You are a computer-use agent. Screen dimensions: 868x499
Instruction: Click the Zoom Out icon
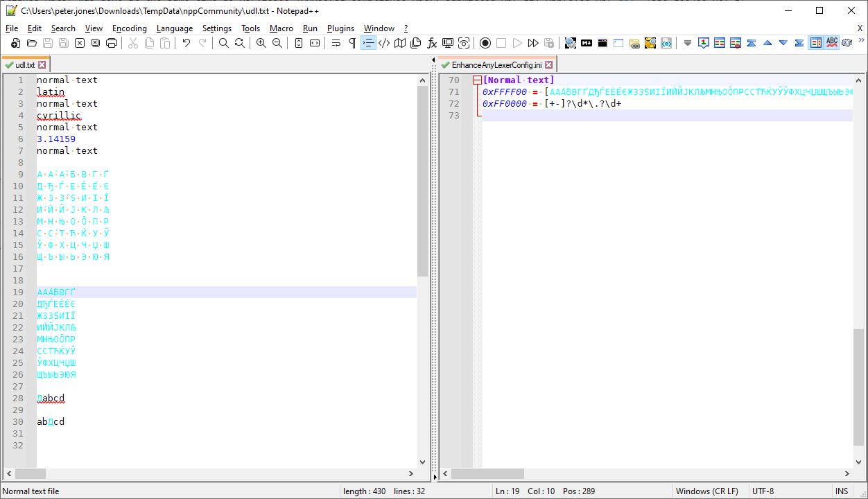point(277,43)
